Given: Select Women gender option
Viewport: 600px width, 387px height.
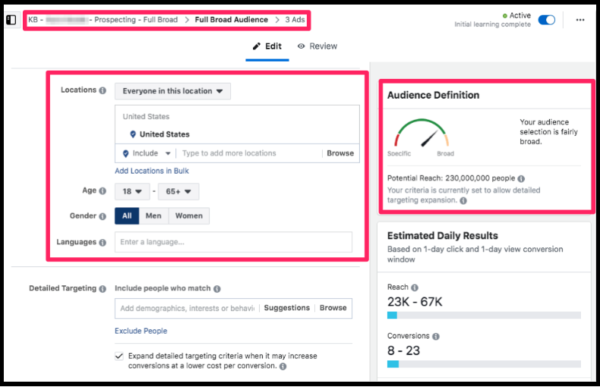Looking at the screenshot, I should [x=189, y=216].
